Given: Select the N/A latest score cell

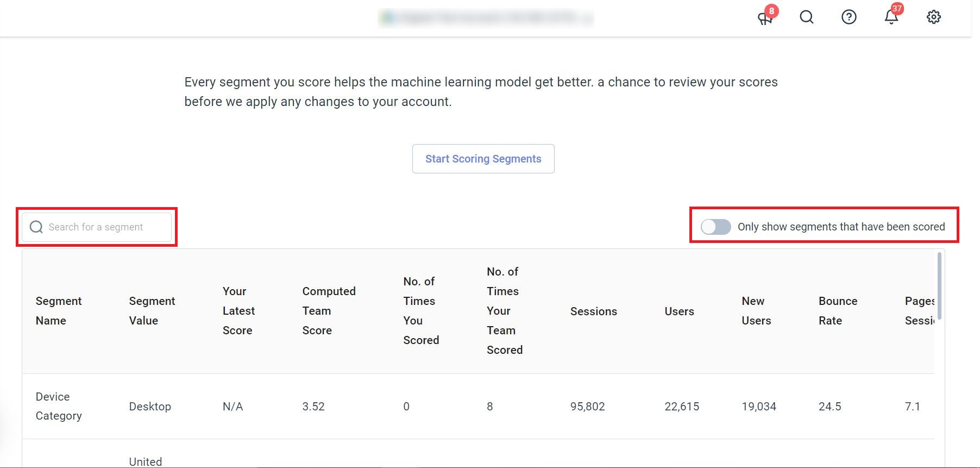Looking at the screenshot, I should (233, 407).
